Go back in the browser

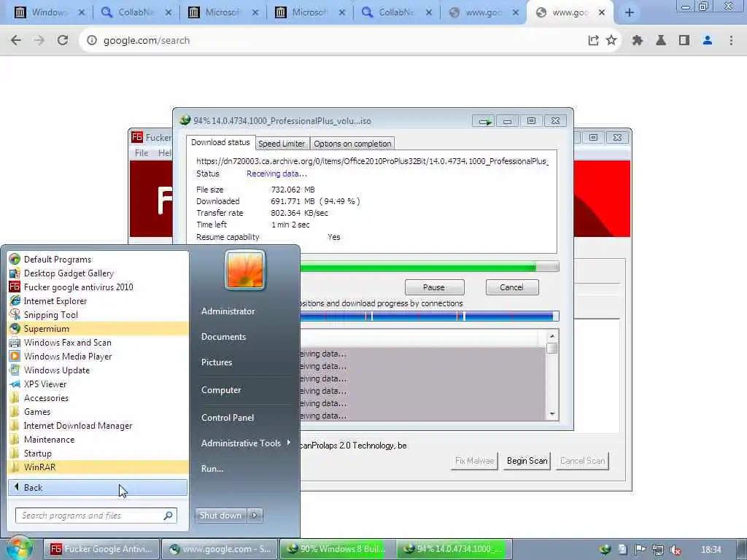[16, 41]
